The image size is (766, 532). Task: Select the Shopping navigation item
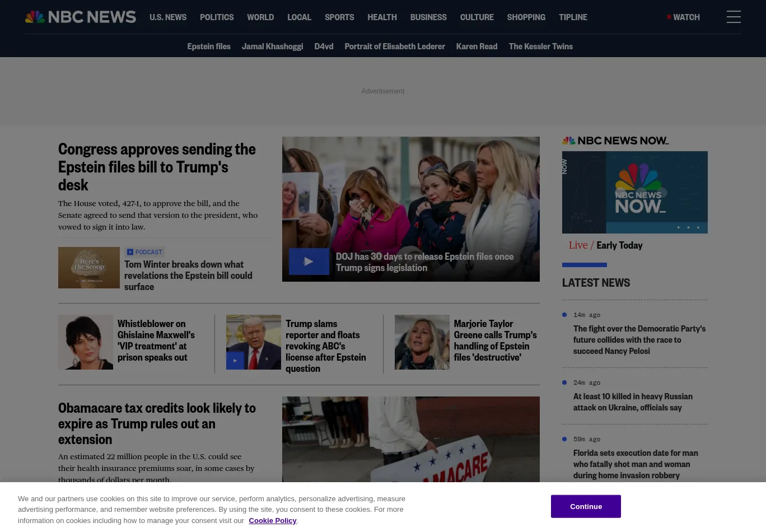526,17
